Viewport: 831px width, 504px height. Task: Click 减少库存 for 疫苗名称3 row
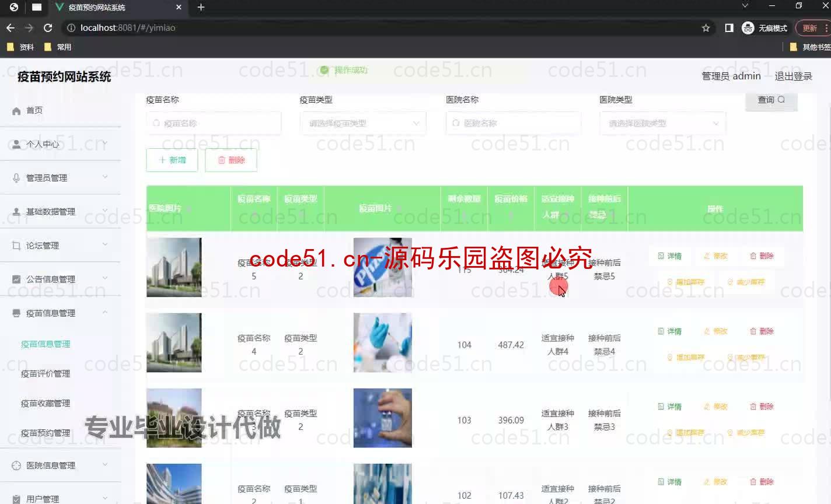[746, 433]
